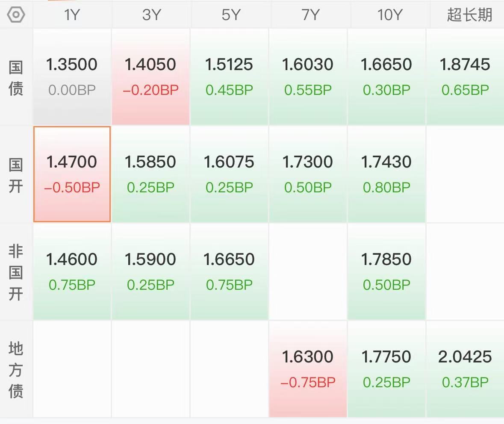Open 非国开 10Y cell showing 1.7850
Screen dimensions: 504x424
tap(386, 272)
